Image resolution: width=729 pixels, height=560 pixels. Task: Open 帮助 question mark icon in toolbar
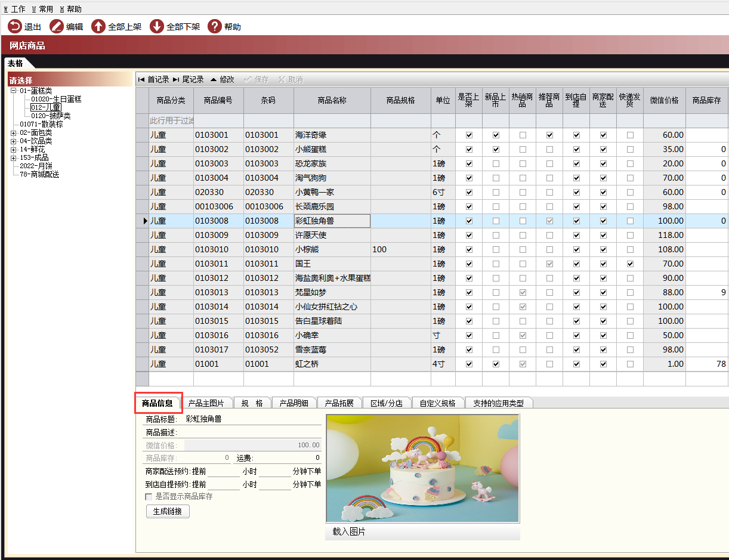click(214, 26)
